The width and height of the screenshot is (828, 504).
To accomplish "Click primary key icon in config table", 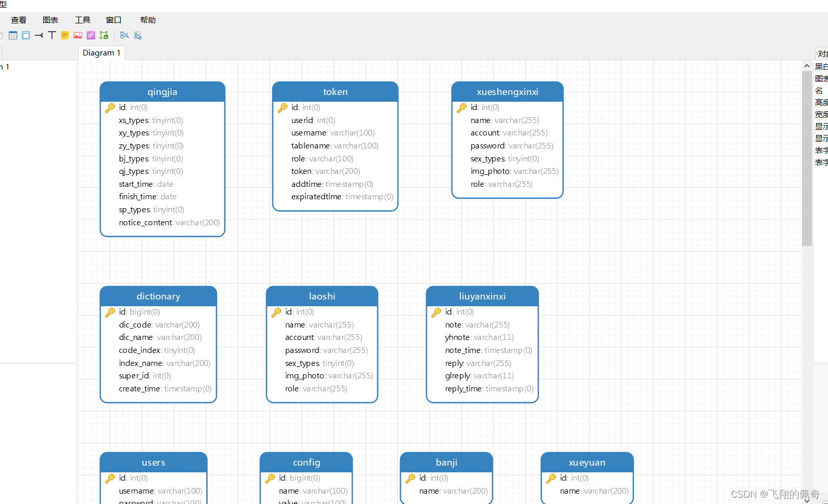I will [270, 479].
